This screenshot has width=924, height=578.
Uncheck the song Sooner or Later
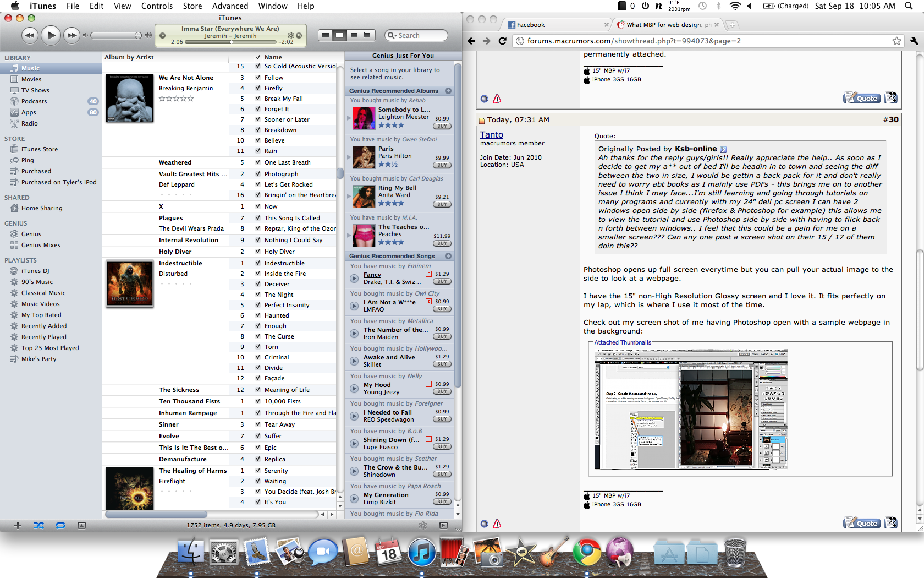coord(258,119)
